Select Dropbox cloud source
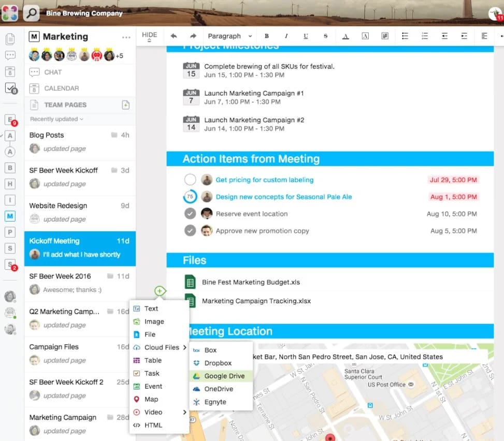The width and height of the screenshot is (504, 441). (221, 363)
